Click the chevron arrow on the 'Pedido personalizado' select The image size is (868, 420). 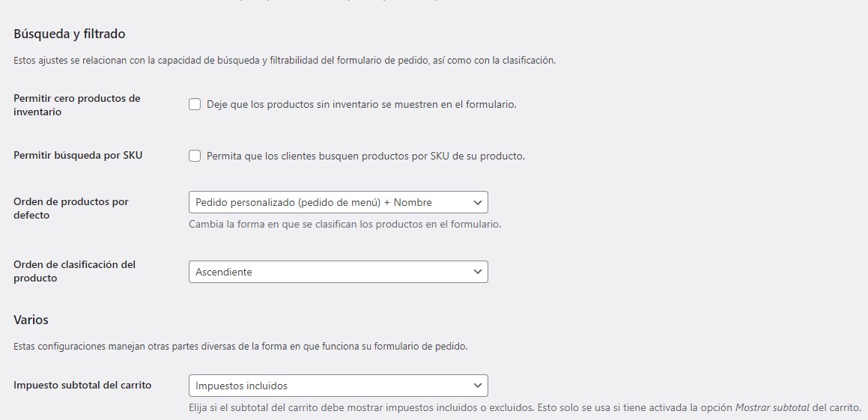point(478,202)
